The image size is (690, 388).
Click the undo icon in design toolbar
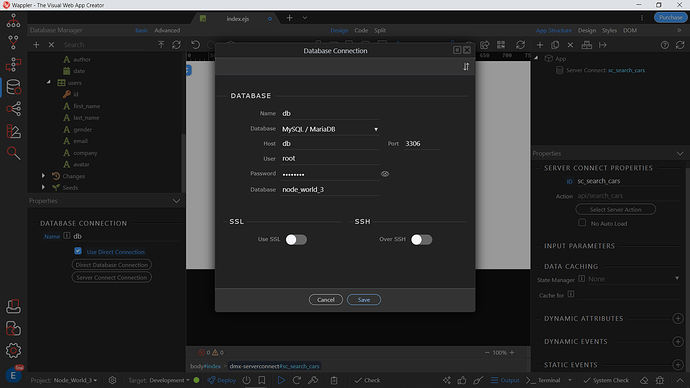point(195,45)
